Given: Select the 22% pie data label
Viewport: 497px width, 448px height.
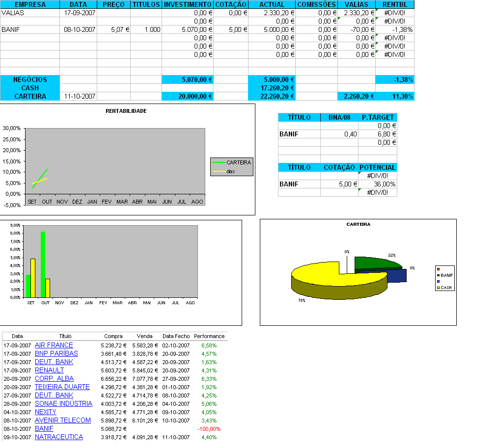Looking at the screenshot, I should point(392,255).
